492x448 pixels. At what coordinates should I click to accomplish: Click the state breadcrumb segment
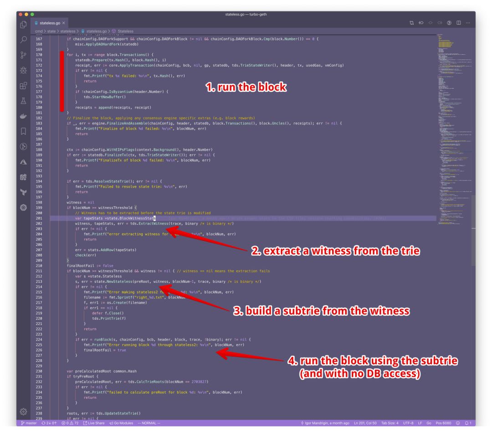point(51,31)
